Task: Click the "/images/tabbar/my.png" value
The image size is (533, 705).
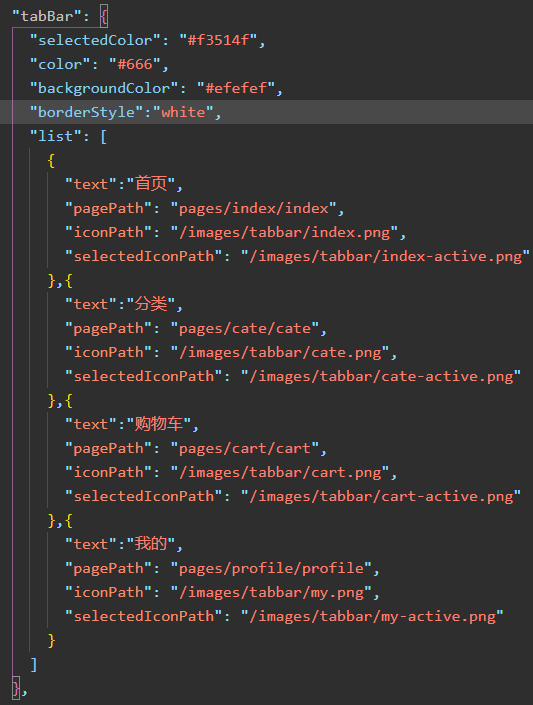Action: [271, 593]
